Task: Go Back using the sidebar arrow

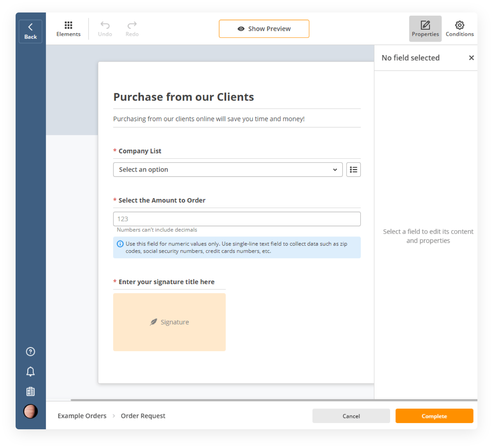Action: point(30,31)
